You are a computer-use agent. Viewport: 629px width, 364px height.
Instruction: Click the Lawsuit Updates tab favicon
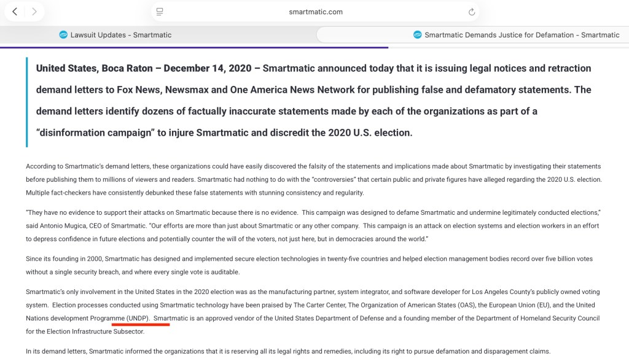point(63,35)
